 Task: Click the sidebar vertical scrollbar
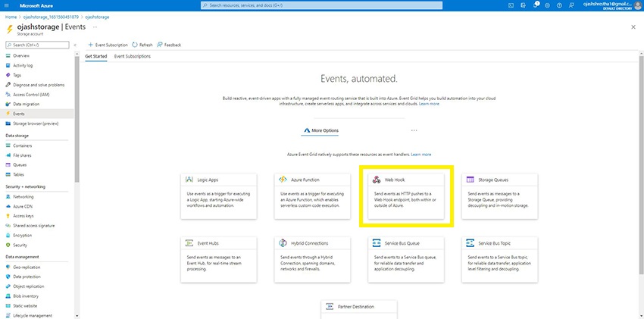[77, 119]
